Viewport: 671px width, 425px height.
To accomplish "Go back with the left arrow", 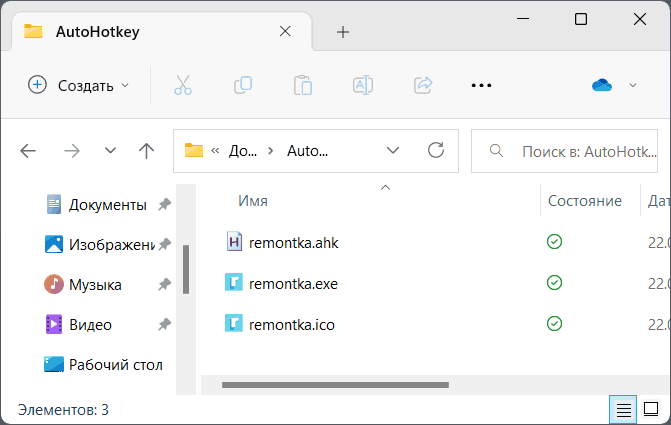I will click(28, 151).
